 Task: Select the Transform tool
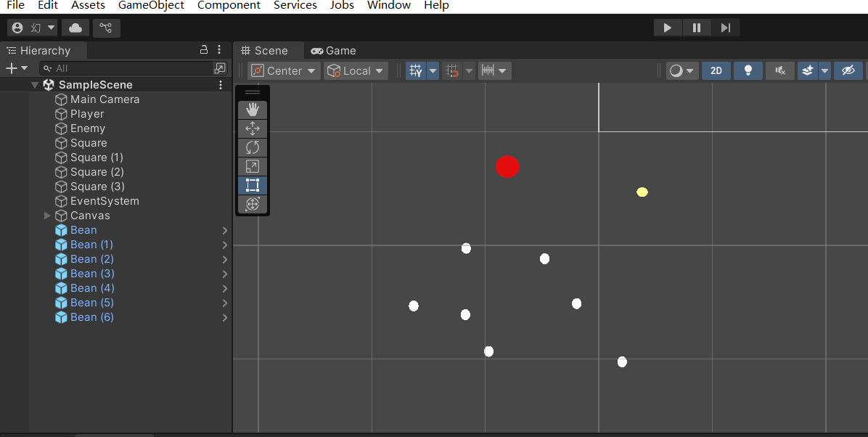point(253,204)
